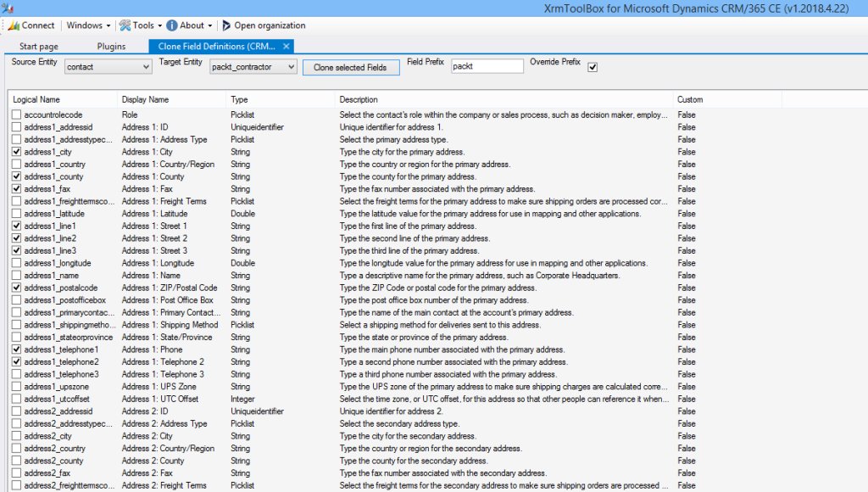868x492 pixels.
Task: Check the address1_longitude checkbox
Action: 16,263
